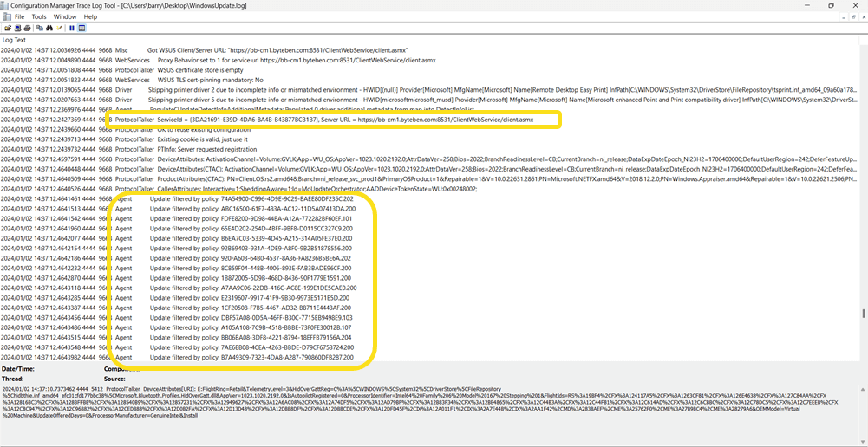Click the Copy to clipboard toolbar icon
This screenshot has width=868, height=447.
click(40, 28)
